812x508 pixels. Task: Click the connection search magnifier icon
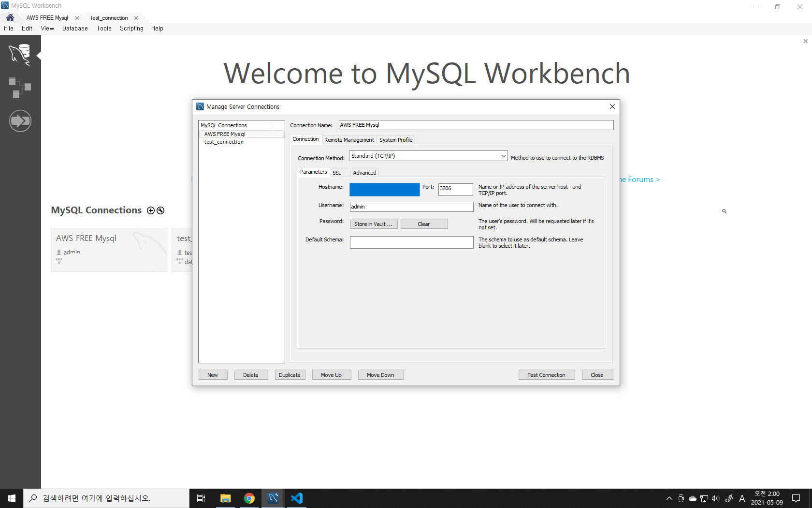(724, 211)
